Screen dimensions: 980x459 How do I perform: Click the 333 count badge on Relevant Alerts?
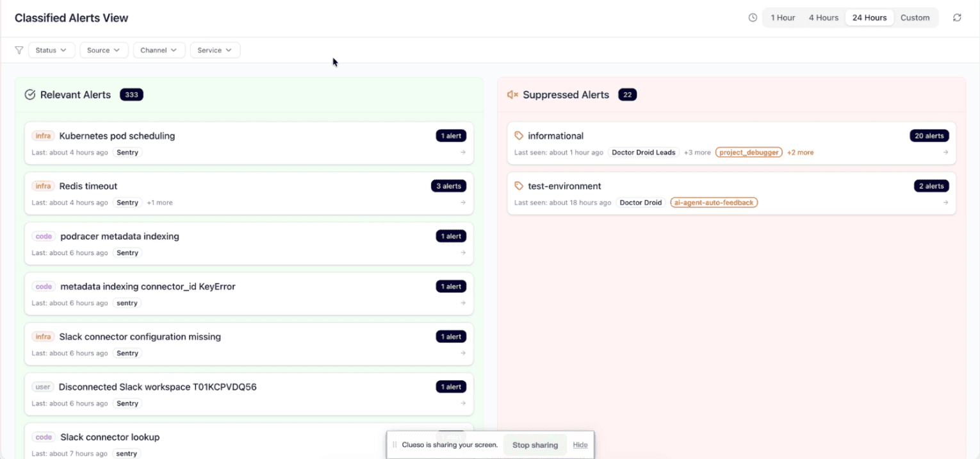tap(131, 94)
